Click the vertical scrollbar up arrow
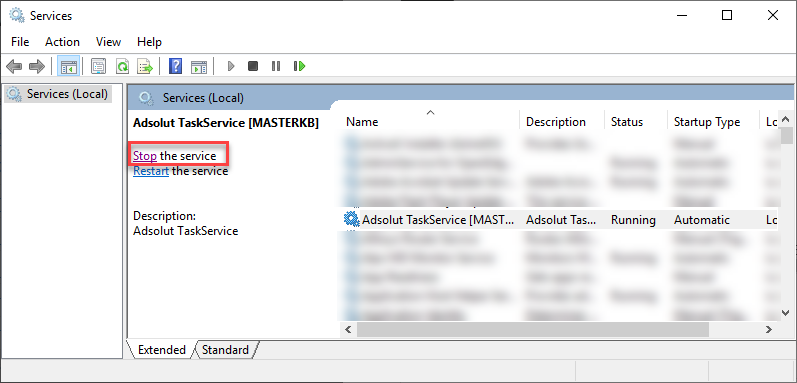This screenshot has width=797, height=383. [786, 120]
